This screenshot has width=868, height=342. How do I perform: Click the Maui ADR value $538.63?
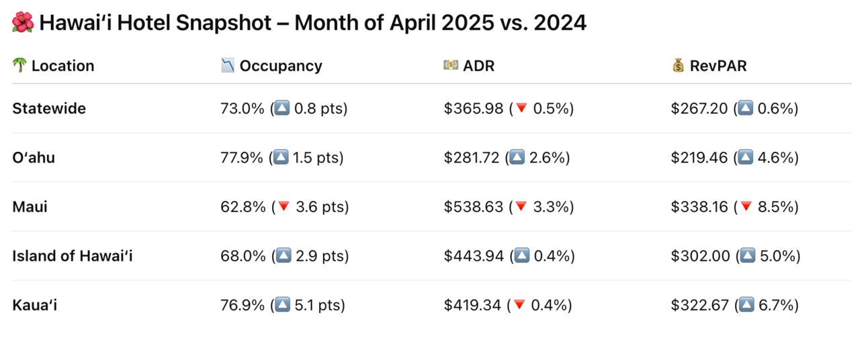(x=473, y=207)
